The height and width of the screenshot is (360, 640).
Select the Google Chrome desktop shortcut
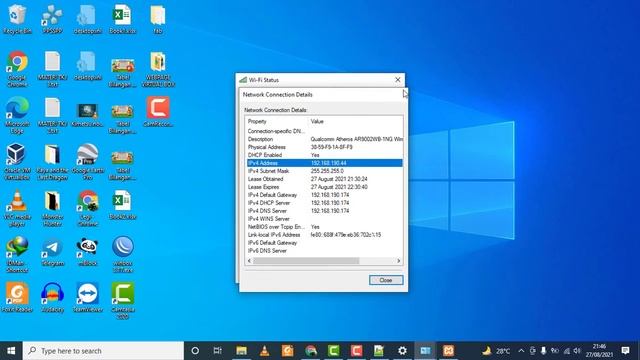[x=17, y=69]
